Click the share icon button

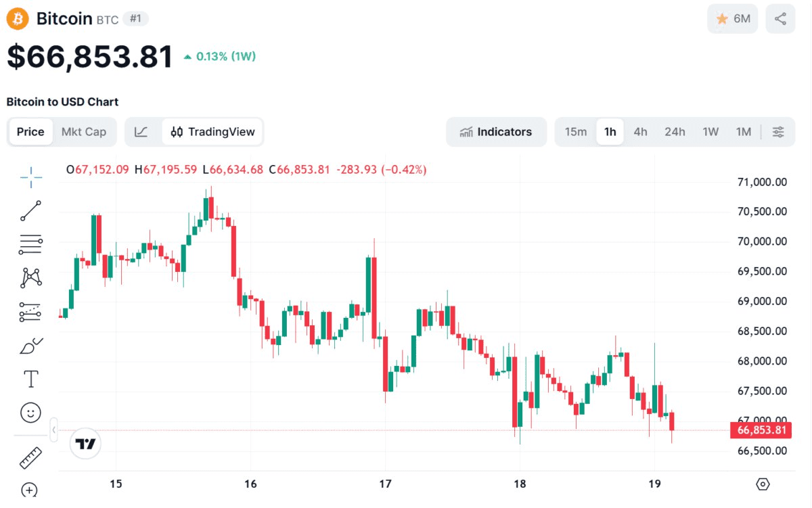click(x=780, y=19)
